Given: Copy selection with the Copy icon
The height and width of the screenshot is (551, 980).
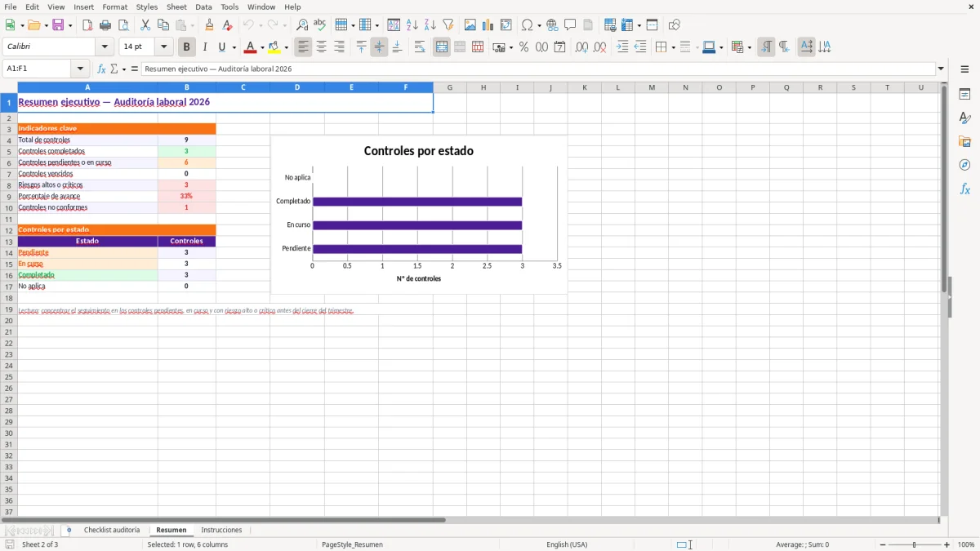Looking at the screenshot, I should click(163, 25).
